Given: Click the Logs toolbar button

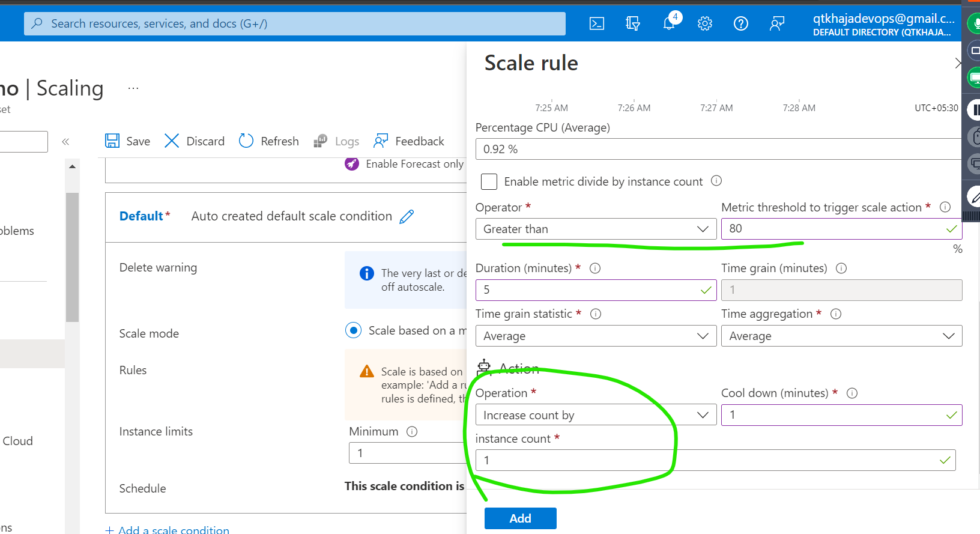Looking at the screenshot, I should pos(336,141).
